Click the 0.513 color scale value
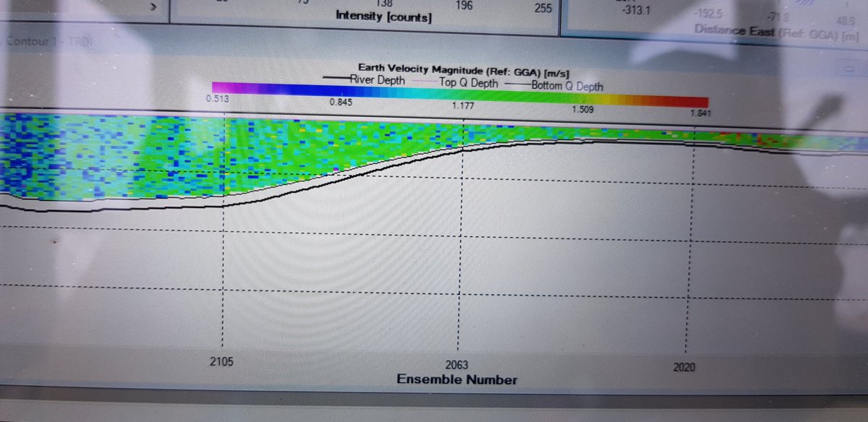This screenshot has width=868, height=422. tap(218, 99)
